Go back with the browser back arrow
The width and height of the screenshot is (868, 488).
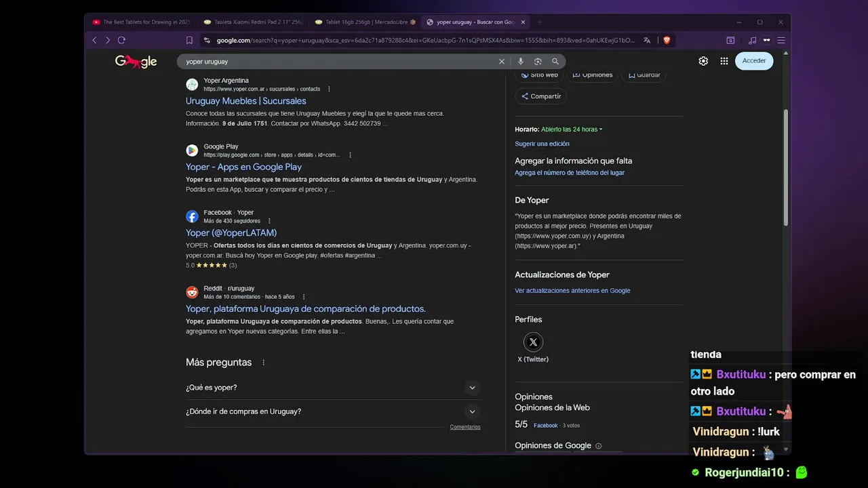point(94,41)
